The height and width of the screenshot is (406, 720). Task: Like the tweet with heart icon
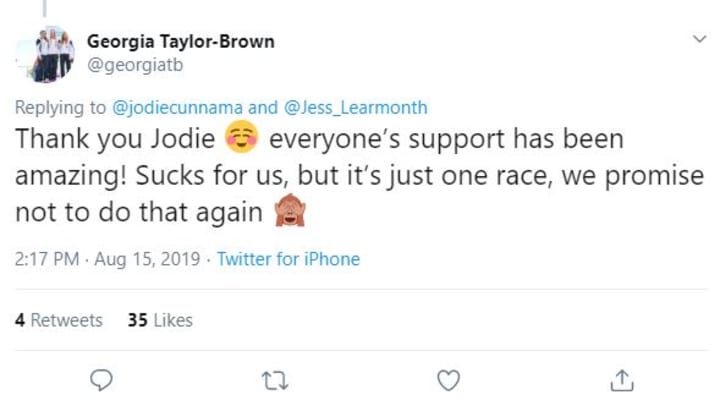click(449, 380)
